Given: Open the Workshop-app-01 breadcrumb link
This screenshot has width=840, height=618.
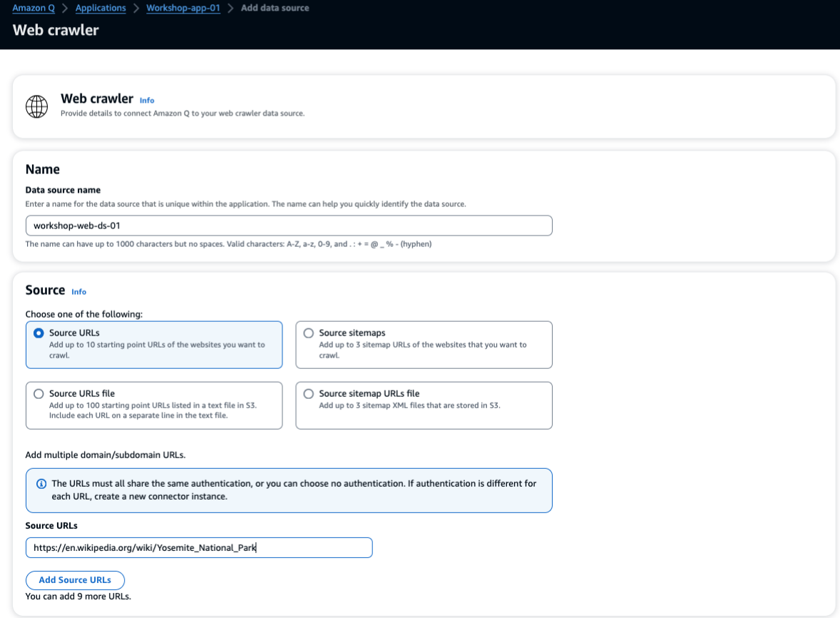Looking at the screenshot, I should click(183, 8).
